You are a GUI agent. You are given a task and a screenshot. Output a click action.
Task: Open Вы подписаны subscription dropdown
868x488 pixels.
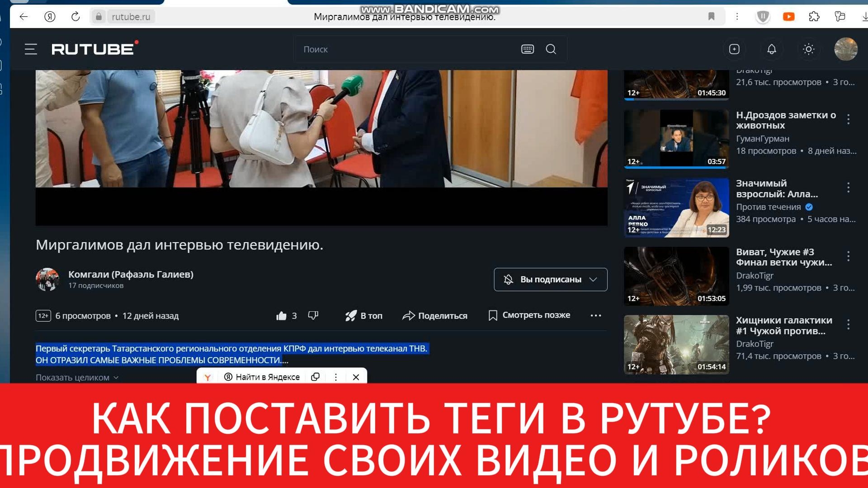coord(550,279)
